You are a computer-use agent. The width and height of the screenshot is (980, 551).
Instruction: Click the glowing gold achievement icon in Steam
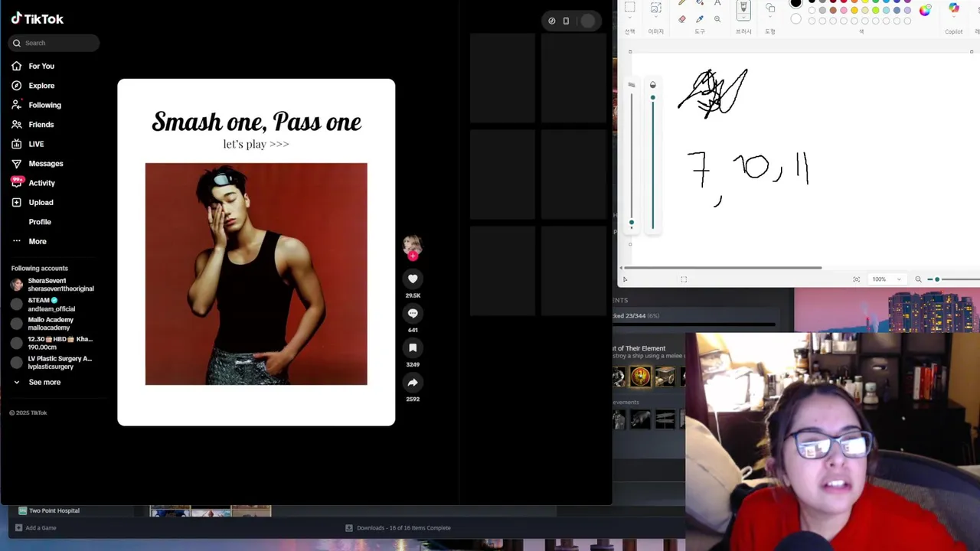point(641,376)
